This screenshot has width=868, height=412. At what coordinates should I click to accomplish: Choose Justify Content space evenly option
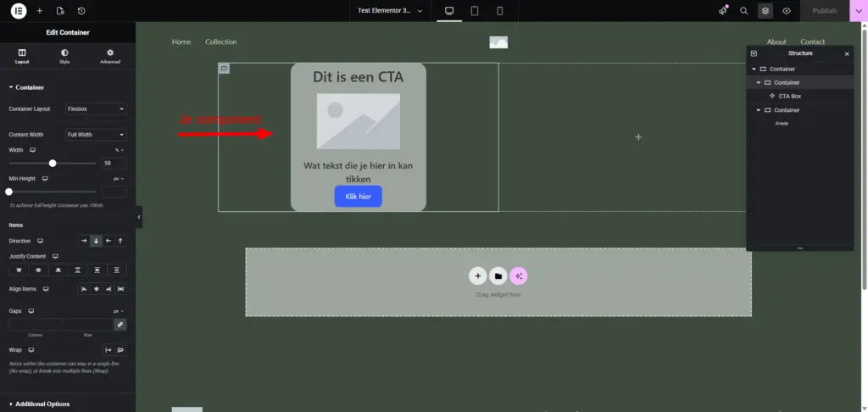(x=117, y=270)
